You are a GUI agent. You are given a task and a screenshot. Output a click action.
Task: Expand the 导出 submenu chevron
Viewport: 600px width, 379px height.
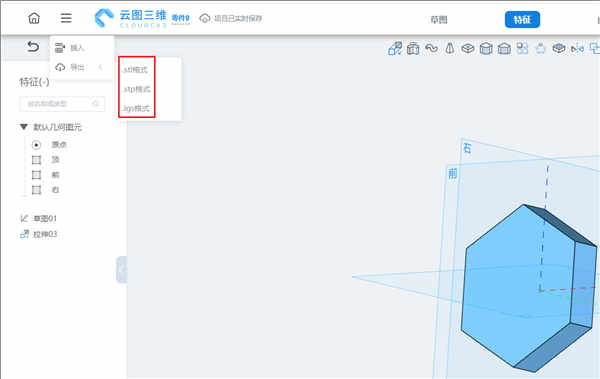pos(101,67)
